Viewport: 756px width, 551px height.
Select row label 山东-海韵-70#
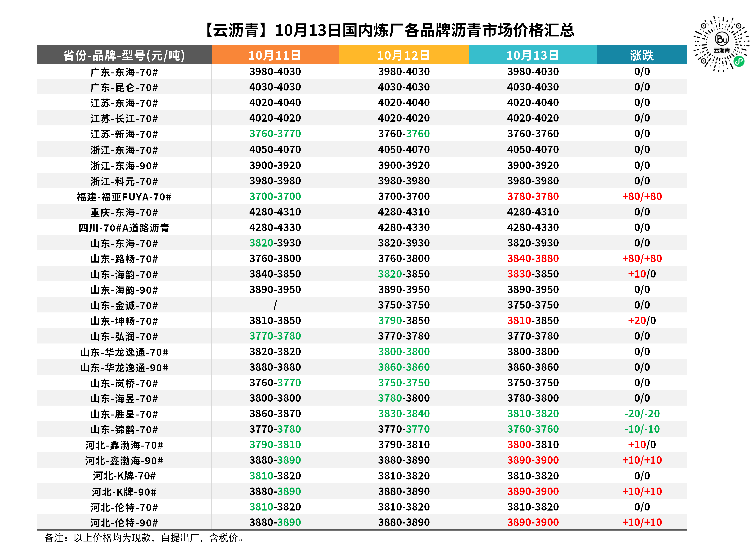point(124,275)
